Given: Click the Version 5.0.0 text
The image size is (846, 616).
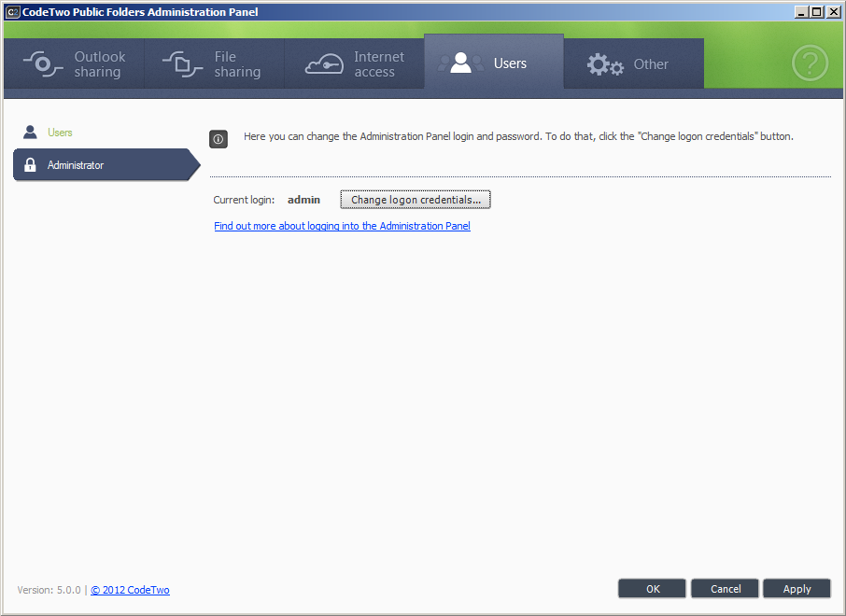Looking at the screenshot, I should click(49, 590).
